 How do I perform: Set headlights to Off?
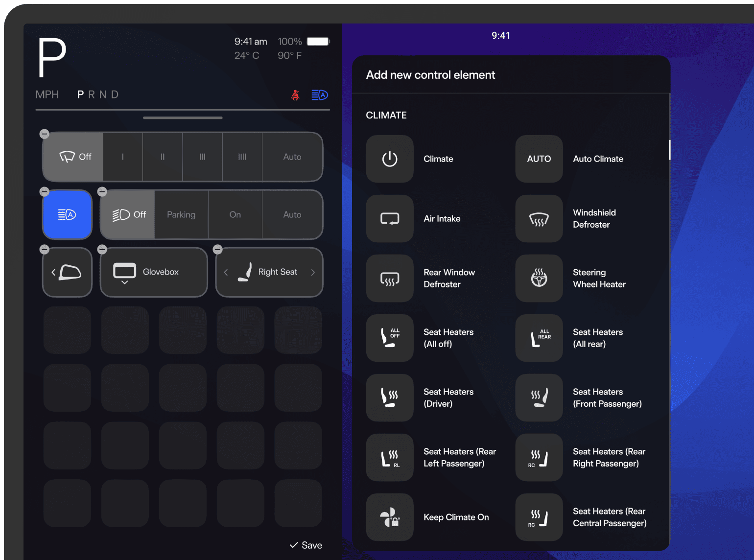(128, 214)
